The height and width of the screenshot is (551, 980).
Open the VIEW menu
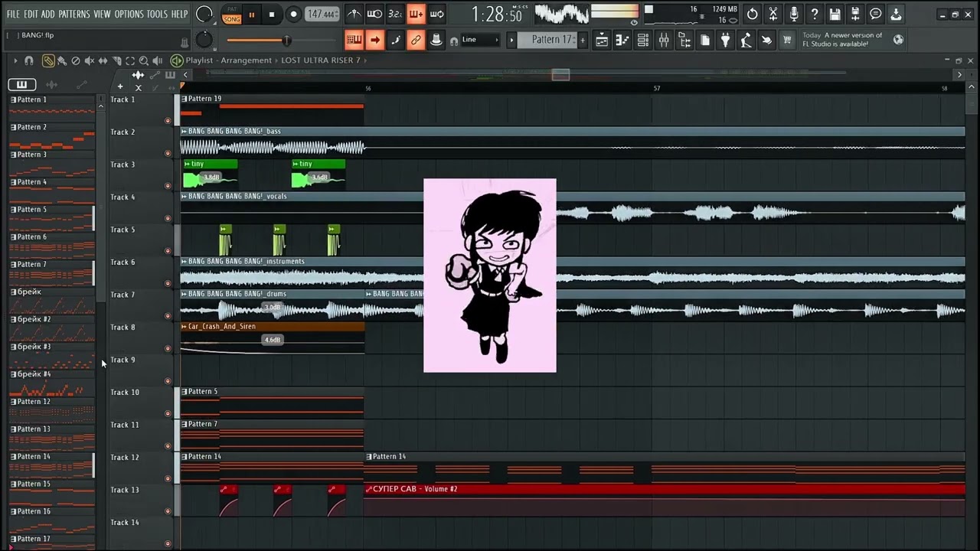(x=102, y=14)
